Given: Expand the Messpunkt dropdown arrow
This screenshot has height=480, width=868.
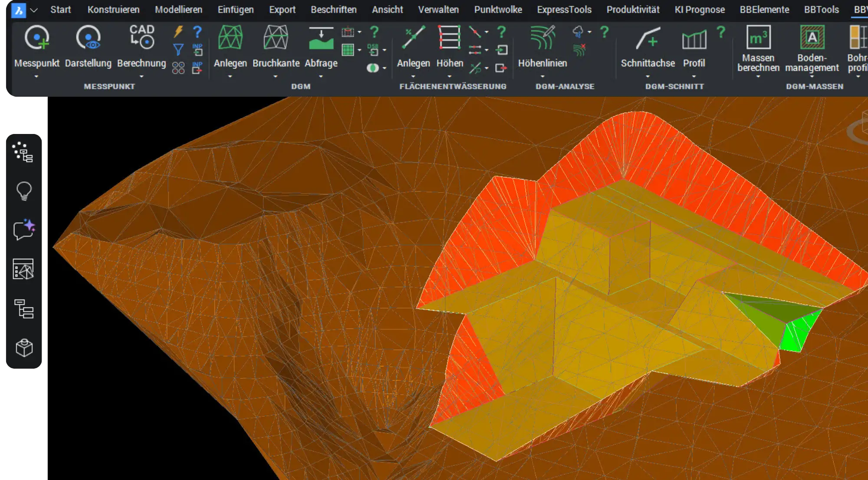Looking at the screenshot, I should [x=36, y=77].
